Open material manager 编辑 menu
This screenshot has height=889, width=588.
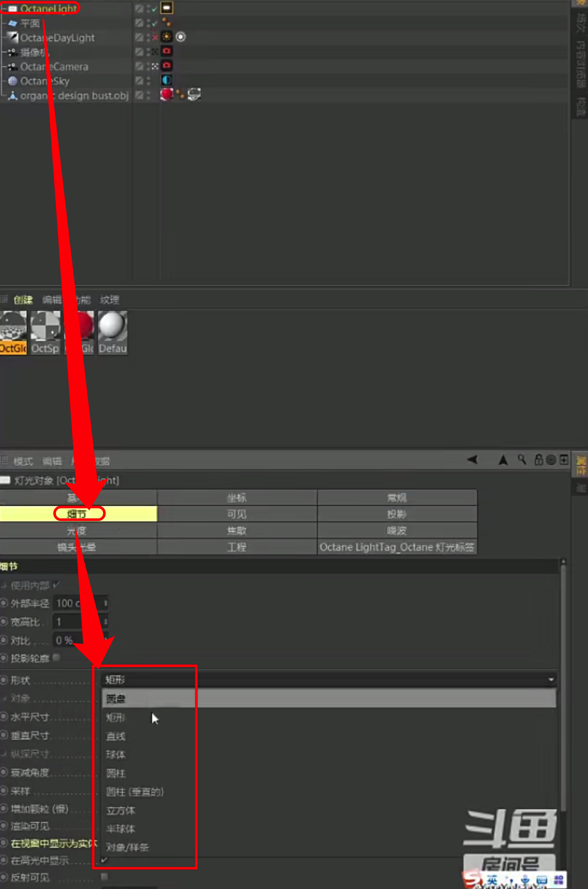coord(52,300)
